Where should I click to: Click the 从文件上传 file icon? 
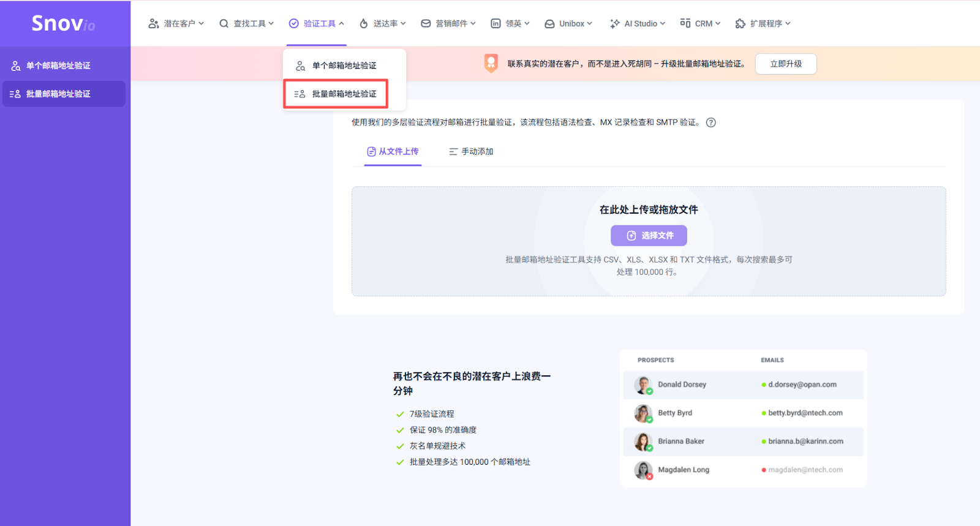pos(371,151)
